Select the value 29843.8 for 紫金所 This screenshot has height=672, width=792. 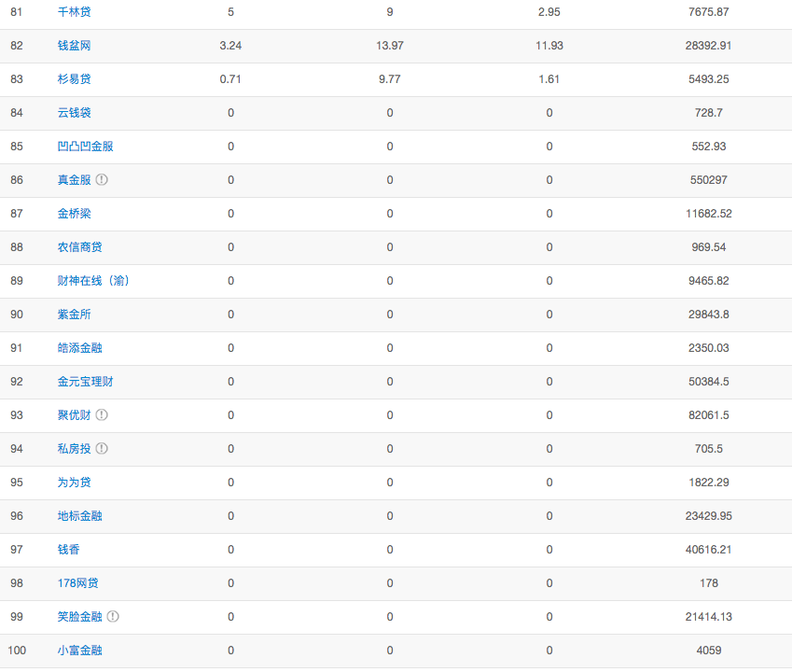(709, 315)
